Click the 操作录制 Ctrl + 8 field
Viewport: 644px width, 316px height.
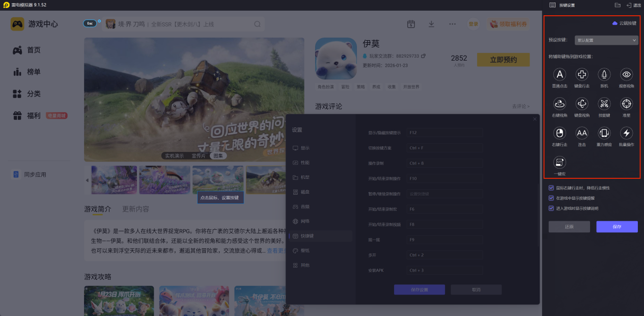click(444, 163)
